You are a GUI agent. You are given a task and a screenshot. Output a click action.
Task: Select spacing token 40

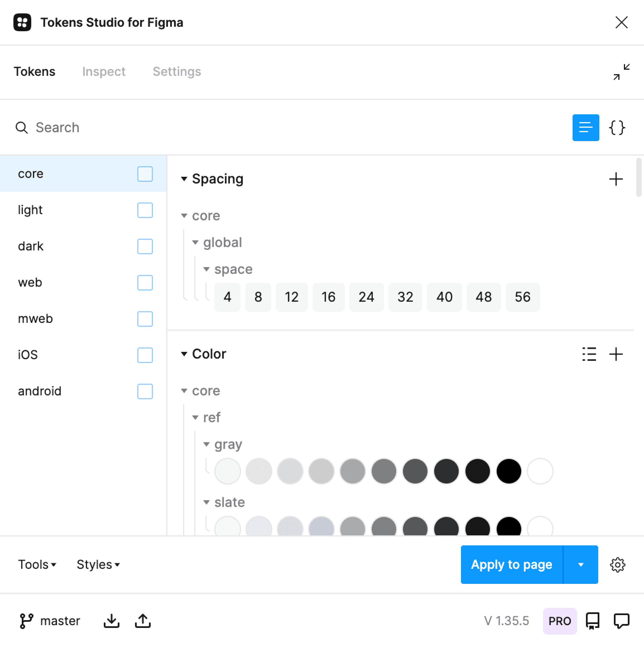444,298
